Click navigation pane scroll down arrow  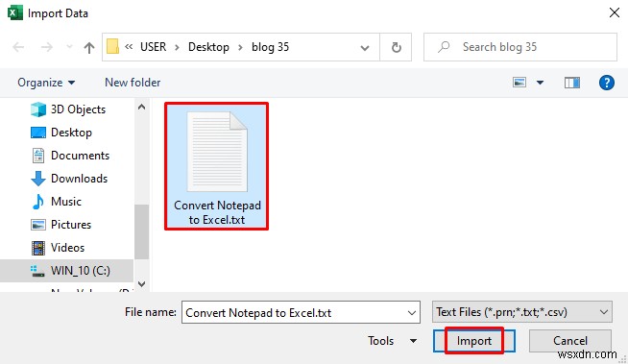[x=141, y=283]
